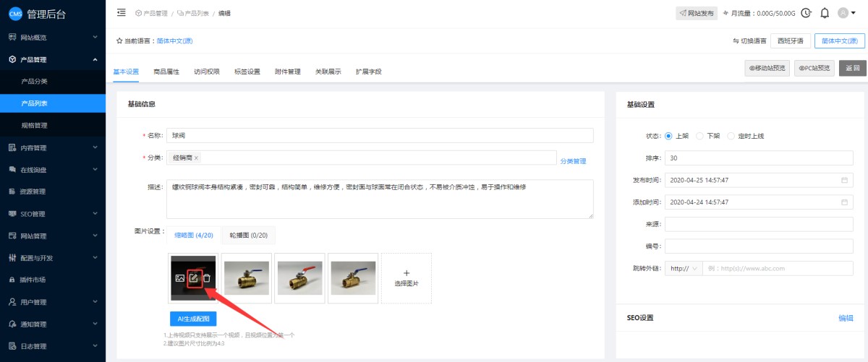Click the PC站预览 button
The image size is (868, 362).
[814, 68]
